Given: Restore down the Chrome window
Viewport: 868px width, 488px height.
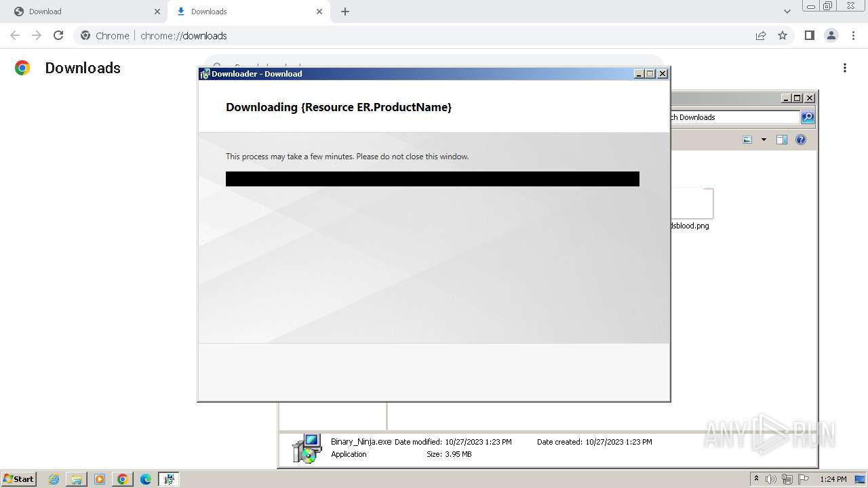Looking at the screenshot, I should coord(828,6).
